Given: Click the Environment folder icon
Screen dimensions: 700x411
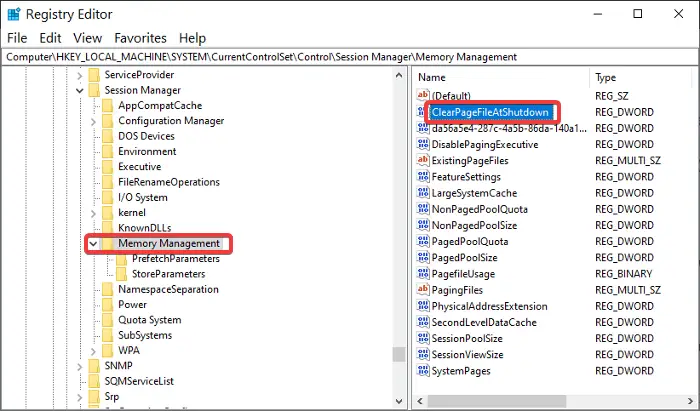Looking at the screenshot, I should (108, 151).
